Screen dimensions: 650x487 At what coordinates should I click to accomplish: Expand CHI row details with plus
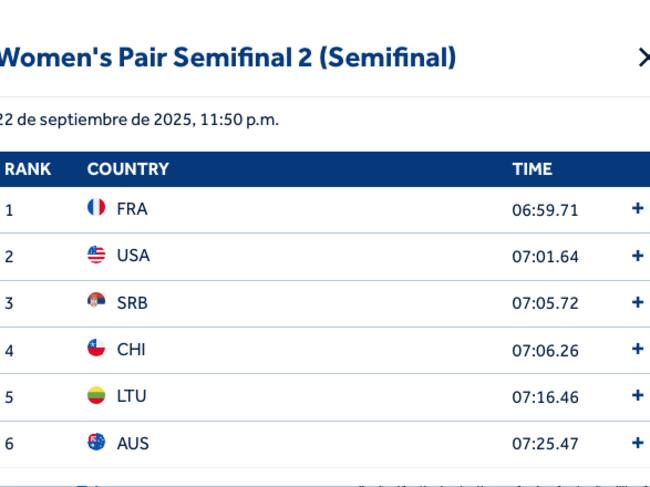click(x=638, y=349)
